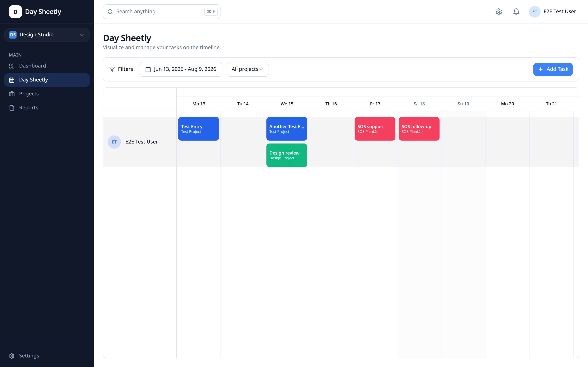Click the calendar icon in date range
This screenshot has height=367, width=588.
click(x=148, y=69)
